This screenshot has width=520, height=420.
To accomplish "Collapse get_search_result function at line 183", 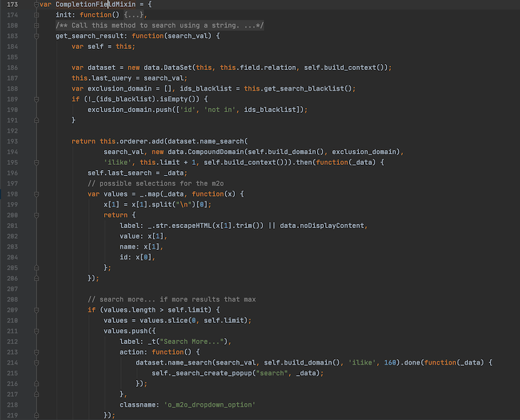I will coord(36,36).
